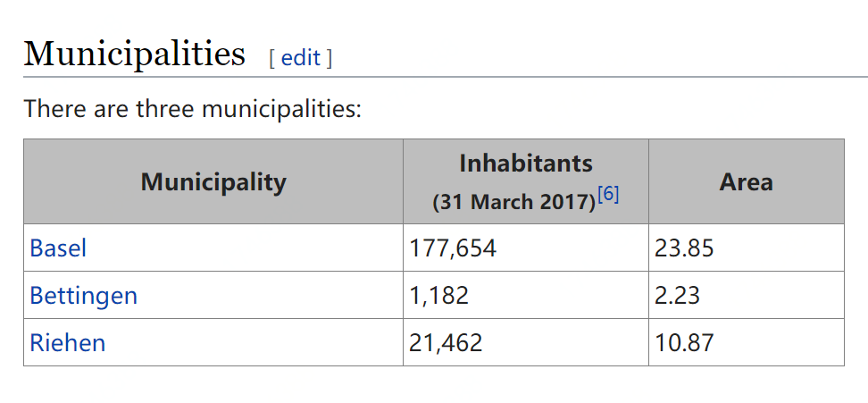868x403 pixels.
Task: Click the edit link beside Municipalities heading
Action: click(x=300, y=58)
